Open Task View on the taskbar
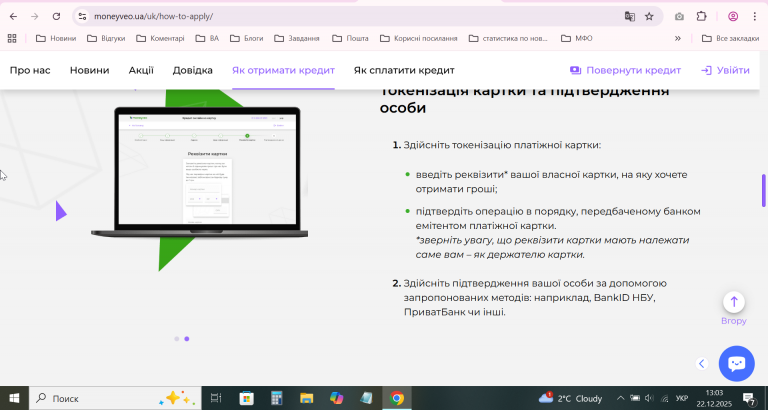This screenshot has width=768, height=410. pos(216,398)
